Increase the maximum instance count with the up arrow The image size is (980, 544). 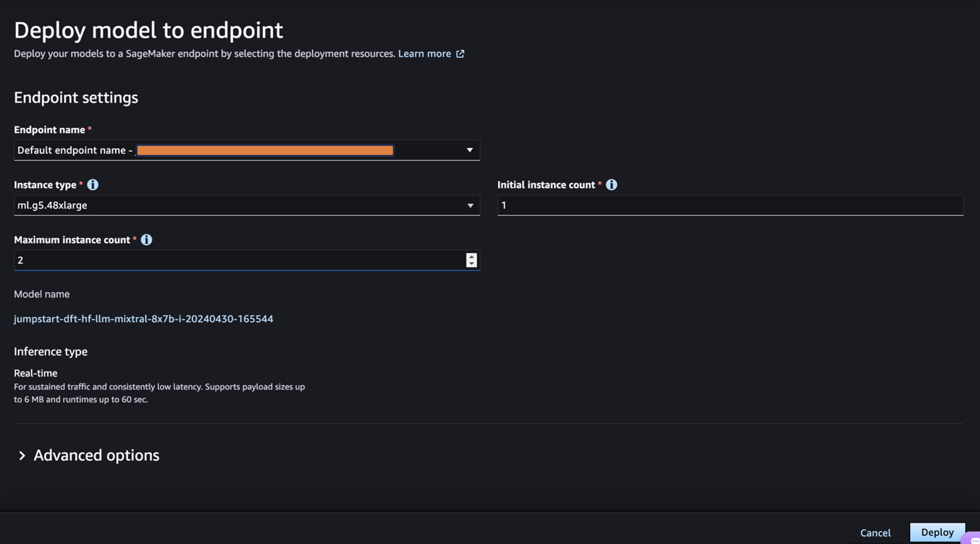click(x=471, y=257)
